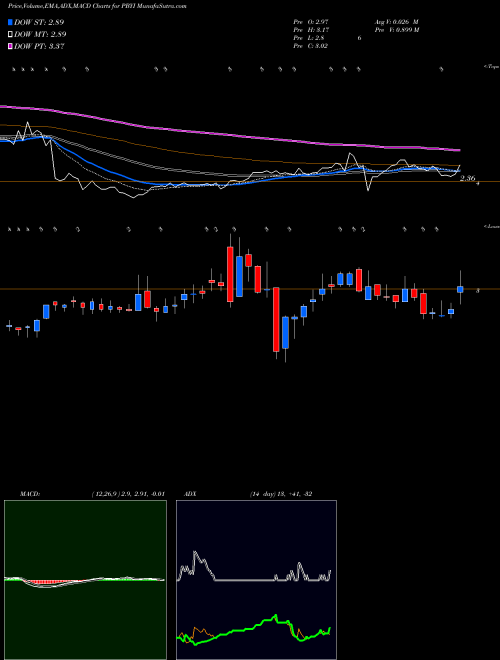Image resolution: width=500 pixels, height=660 pixels.
Task: Open the dark blue ADX indicator panel
Action: click(256, 580)
